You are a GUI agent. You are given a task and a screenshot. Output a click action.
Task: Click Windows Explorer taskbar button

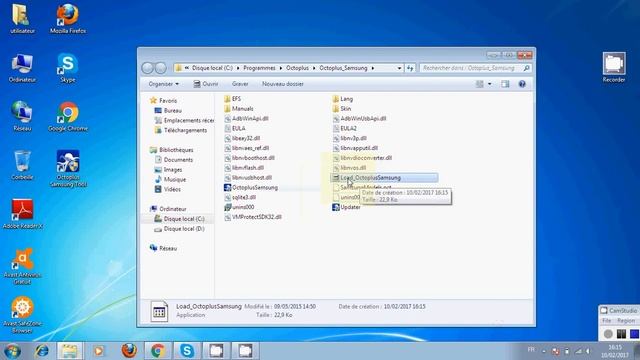coord(69,351)
